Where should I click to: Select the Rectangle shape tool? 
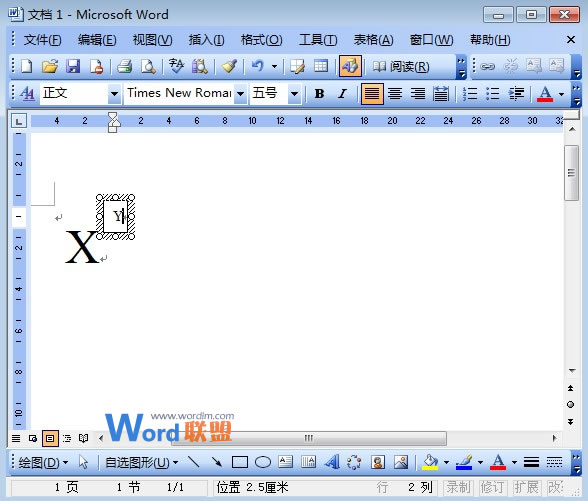pos(240,462)
